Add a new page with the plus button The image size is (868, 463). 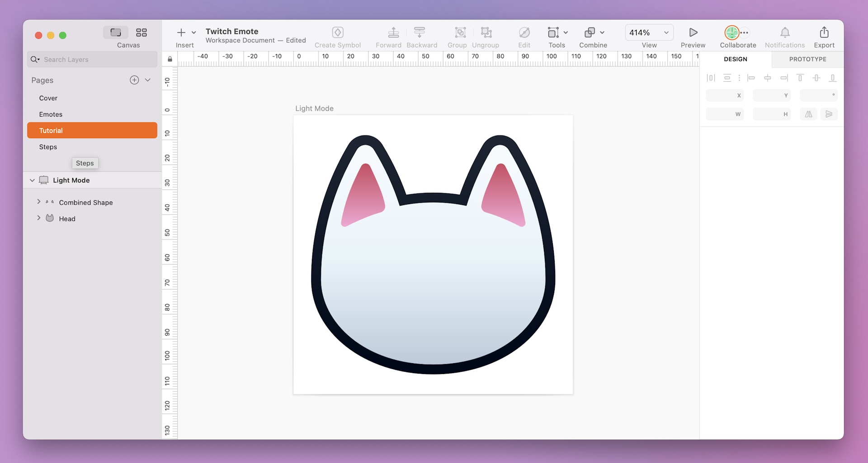(134, 80)
